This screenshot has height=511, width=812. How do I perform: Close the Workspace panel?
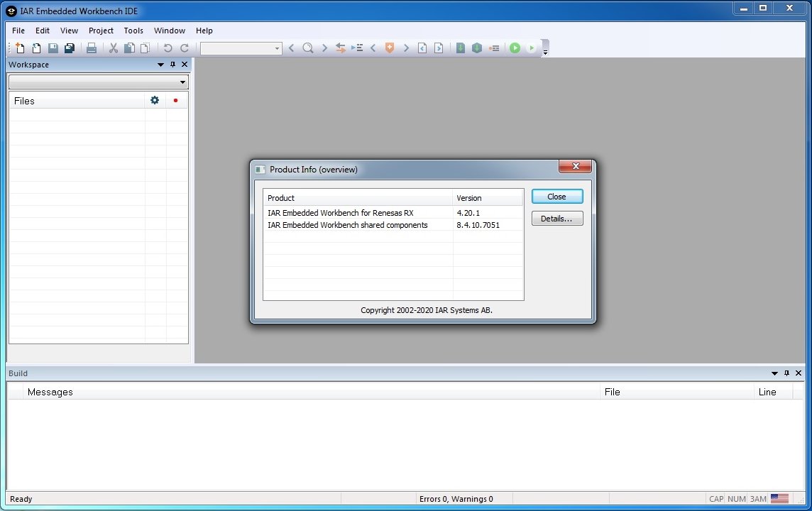[x=185, y=65]
